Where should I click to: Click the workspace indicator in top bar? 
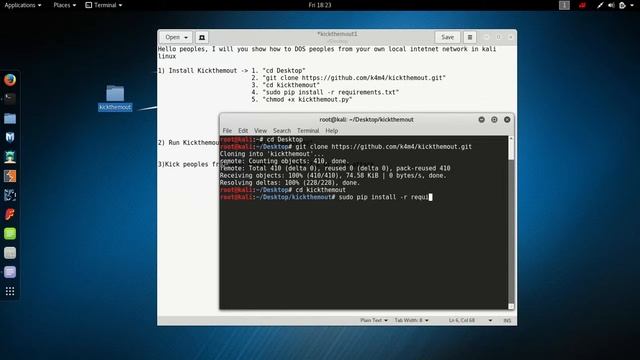pyautogui.click(x=564, y=5)
